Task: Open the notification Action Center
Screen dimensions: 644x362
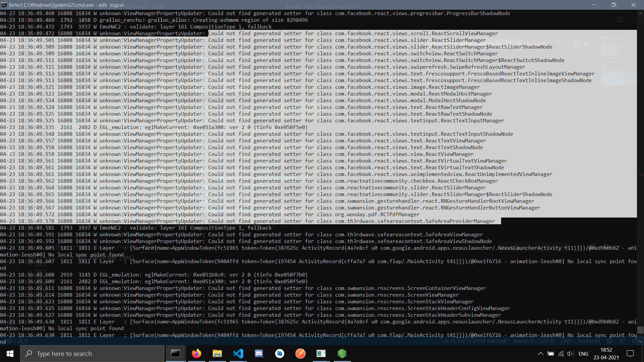Action: [630, 354]
